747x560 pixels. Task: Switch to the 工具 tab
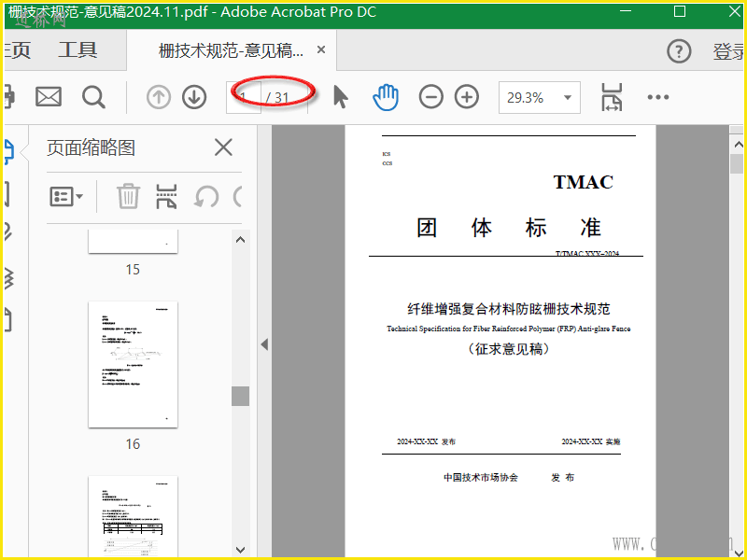click(x=78, y=50)
